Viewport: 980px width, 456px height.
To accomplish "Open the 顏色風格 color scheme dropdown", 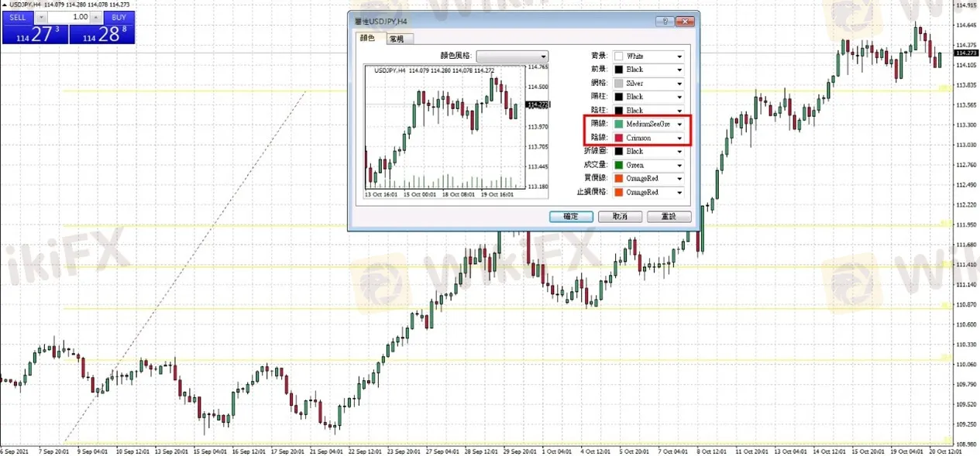I will tap(512, 56).
